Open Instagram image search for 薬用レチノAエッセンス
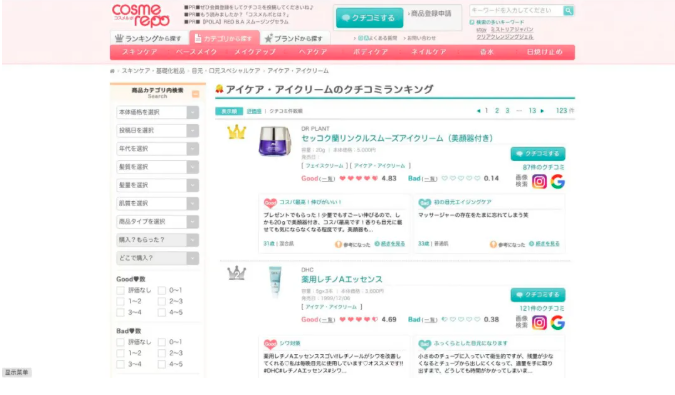 [539, 323]
